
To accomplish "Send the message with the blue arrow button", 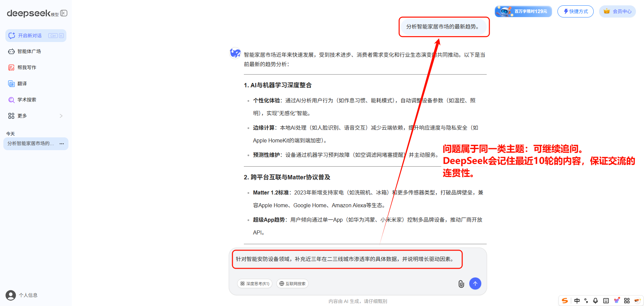I will (475, 283).
